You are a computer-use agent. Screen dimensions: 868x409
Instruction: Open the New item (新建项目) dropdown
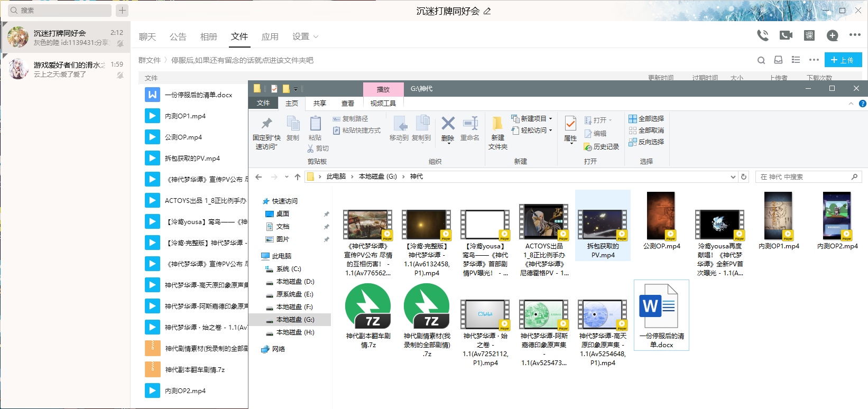pos(532,119)
